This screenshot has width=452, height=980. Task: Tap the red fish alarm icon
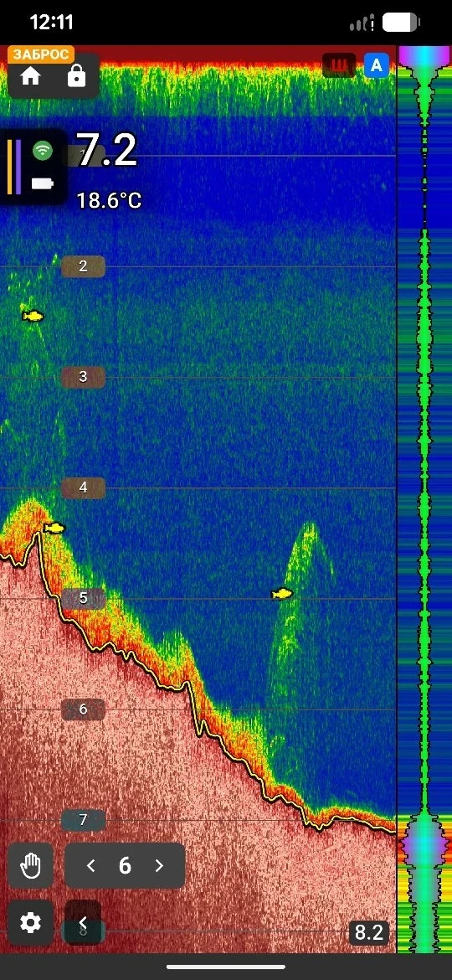coord(339,65)
